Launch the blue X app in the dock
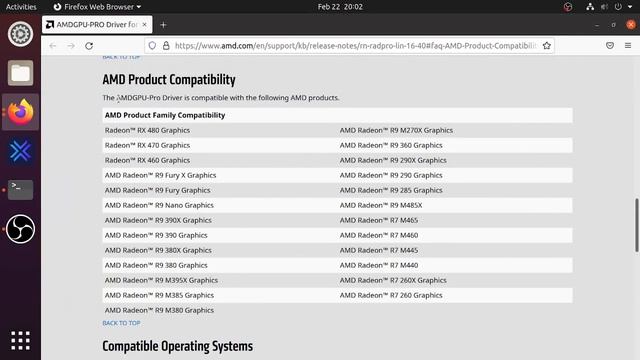The image size is (640, 360). pos(20,151)
